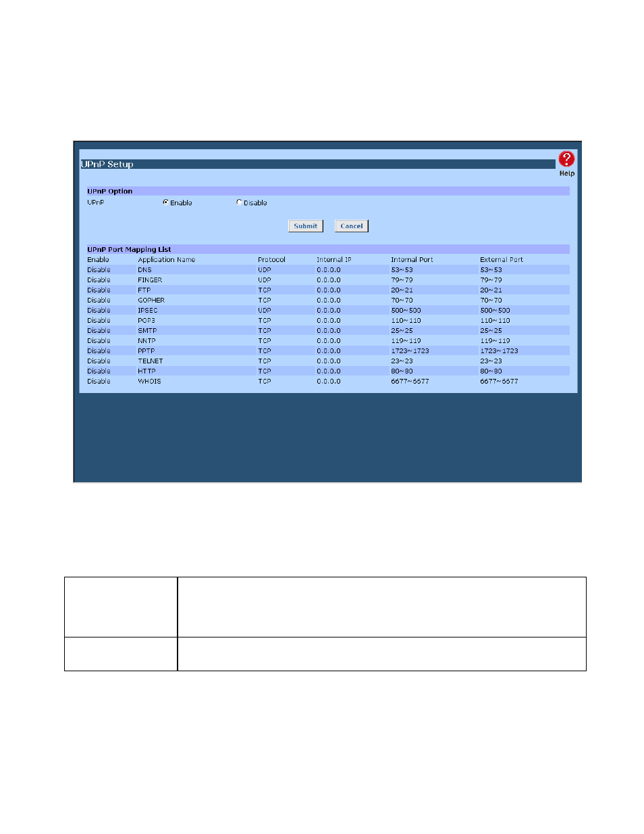
Task: Click the IPSEC application name
Action: 148,311
